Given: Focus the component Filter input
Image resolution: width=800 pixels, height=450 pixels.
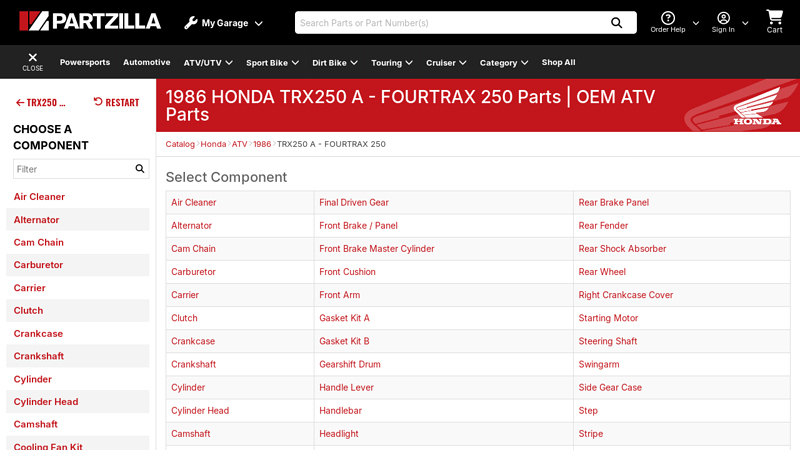Looking at the screenshot, I should pyautogui.click(x=73, y=169).
